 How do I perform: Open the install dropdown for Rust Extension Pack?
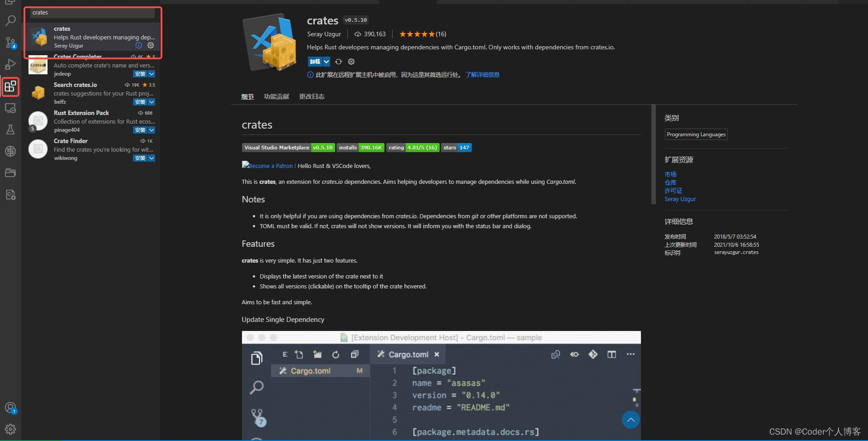point(152,130)
